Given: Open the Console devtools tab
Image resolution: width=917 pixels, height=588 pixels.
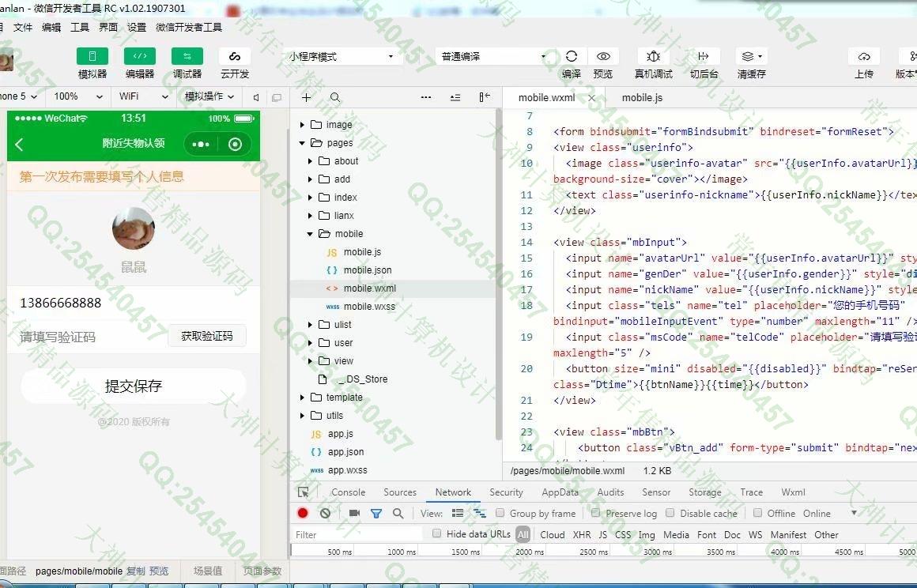Looking at the screenshot, I should (348, 492).
